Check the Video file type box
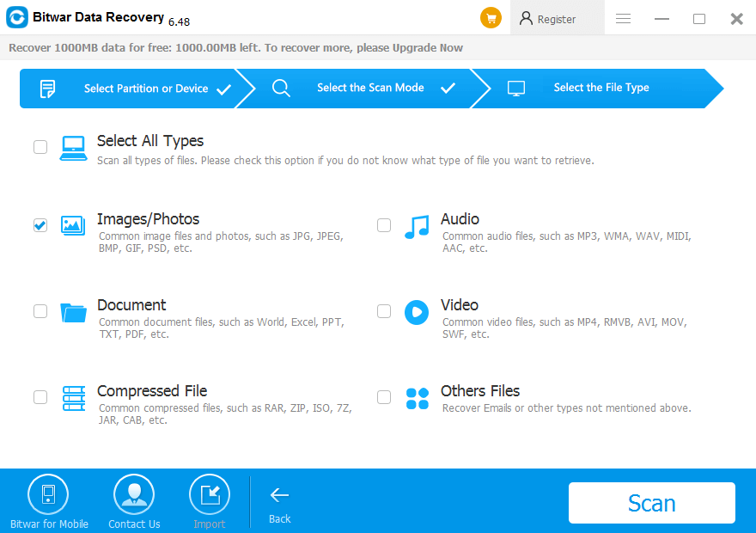The width and height of the screenshot is (756, 533). [384, 311]
